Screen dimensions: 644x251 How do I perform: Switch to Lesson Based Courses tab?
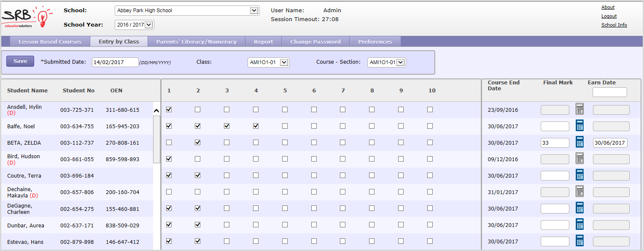click(x=50, y=42)
